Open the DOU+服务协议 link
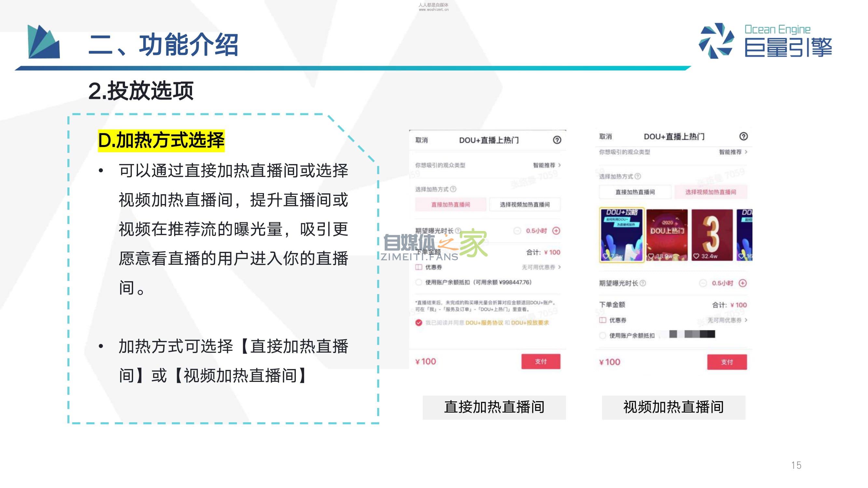Viewport: 868px width, 488px height. 484,323
